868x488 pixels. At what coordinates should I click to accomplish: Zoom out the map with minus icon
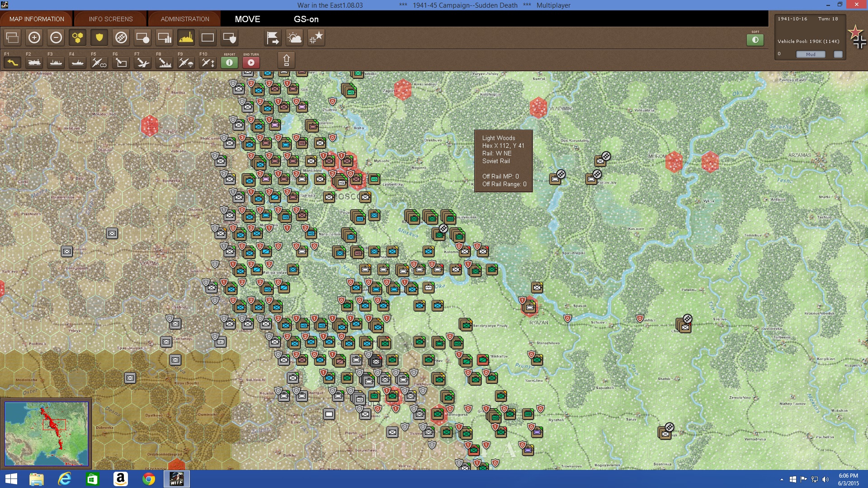tap(56, 38)
